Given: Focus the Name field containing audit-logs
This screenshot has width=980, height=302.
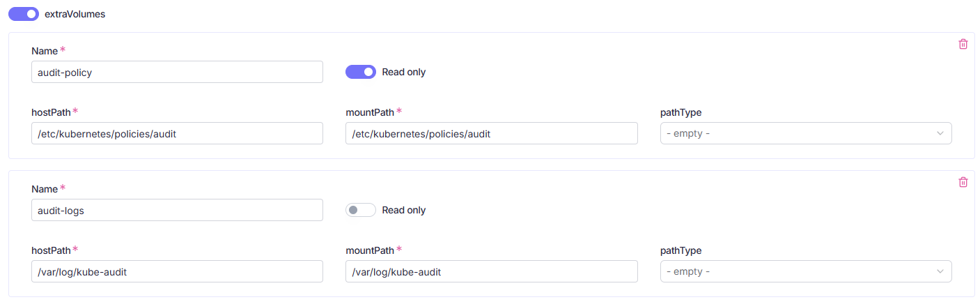Looking at the screenshot, I should [177, 210].
